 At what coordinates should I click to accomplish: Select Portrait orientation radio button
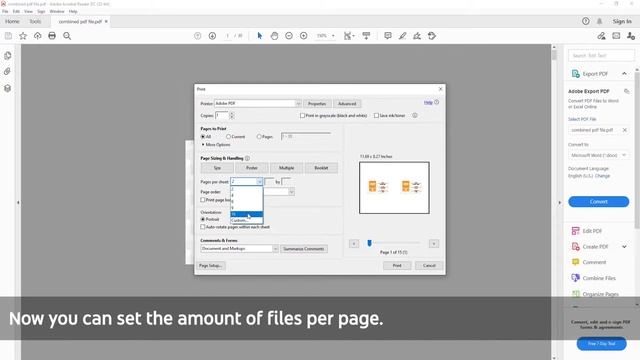pyautogui.click(x=203, y=219)
